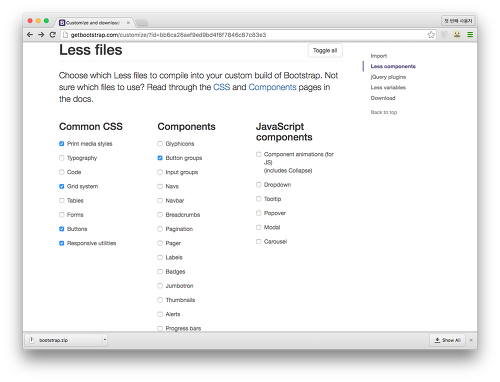Open the bootstrap.zip download options arrow
The height and width of the screenshot is (382, 500).
(x=105, y=340)
